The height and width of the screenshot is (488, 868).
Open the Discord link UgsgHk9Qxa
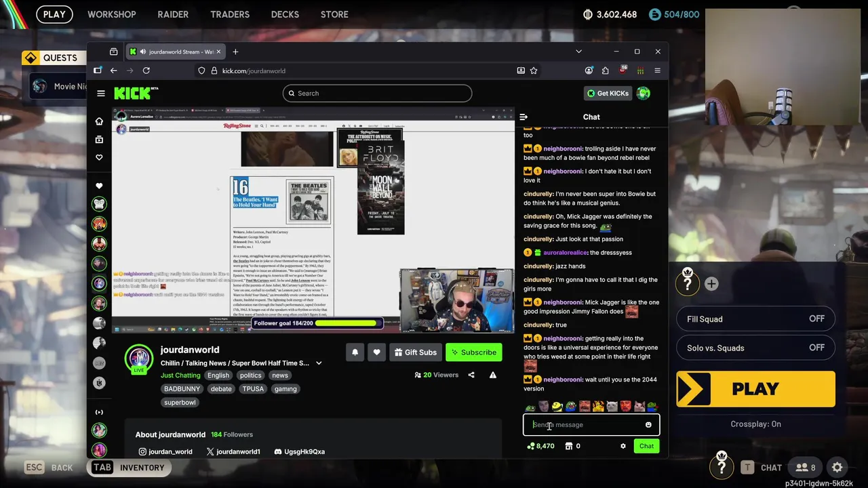299,451
